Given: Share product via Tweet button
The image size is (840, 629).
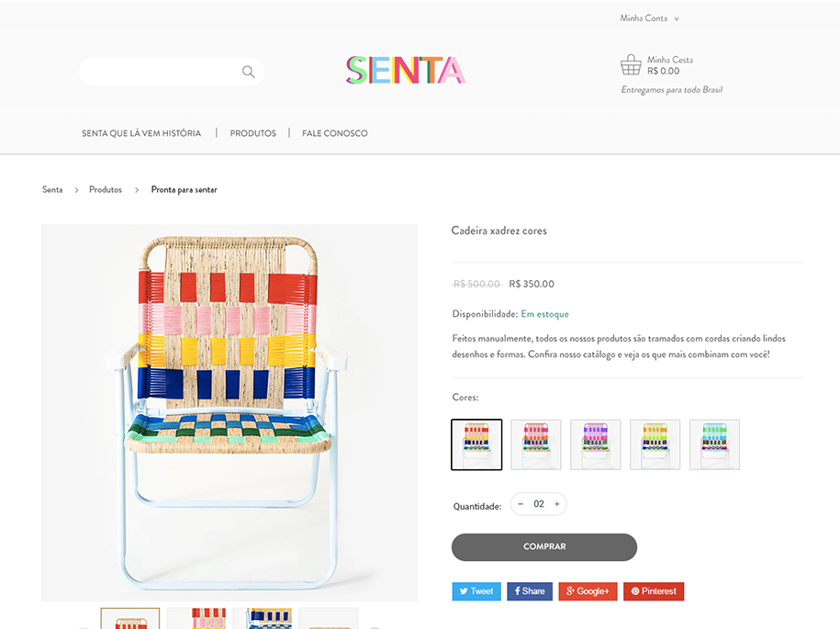Looking at the screenshot, I should (x=476, y=591).
